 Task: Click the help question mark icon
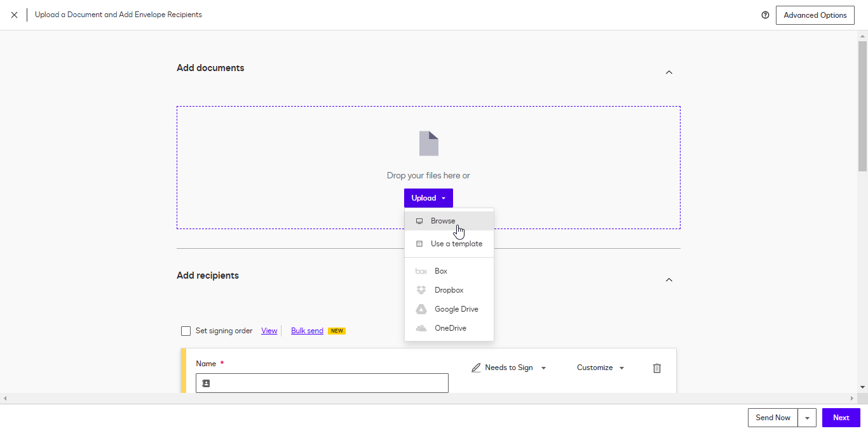point(765,15)
